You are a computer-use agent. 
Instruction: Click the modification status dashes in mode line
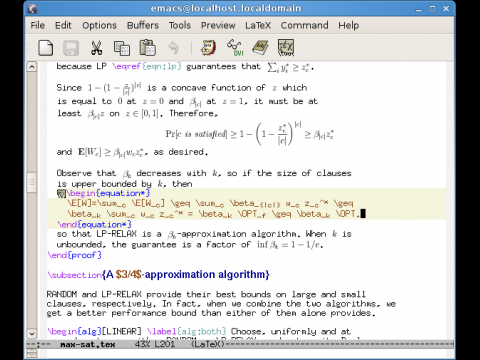(x=39, y=344)
